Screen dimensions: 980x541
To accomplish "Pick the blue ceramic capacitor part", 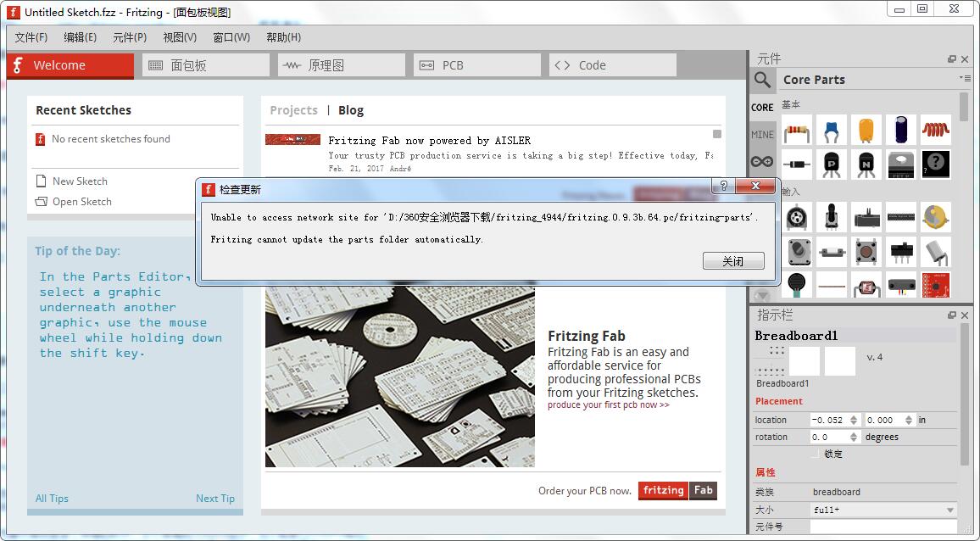I will 832,130.
